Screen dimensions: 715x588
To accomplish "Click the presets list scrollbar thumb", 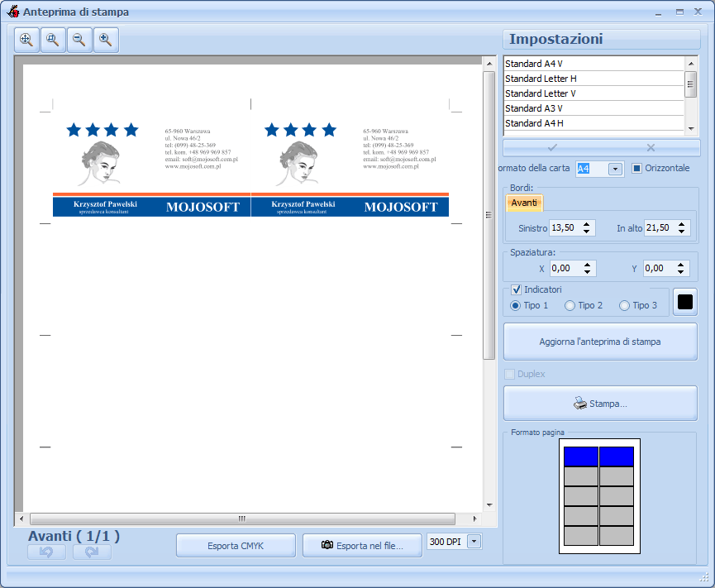I will click(691, 84).
